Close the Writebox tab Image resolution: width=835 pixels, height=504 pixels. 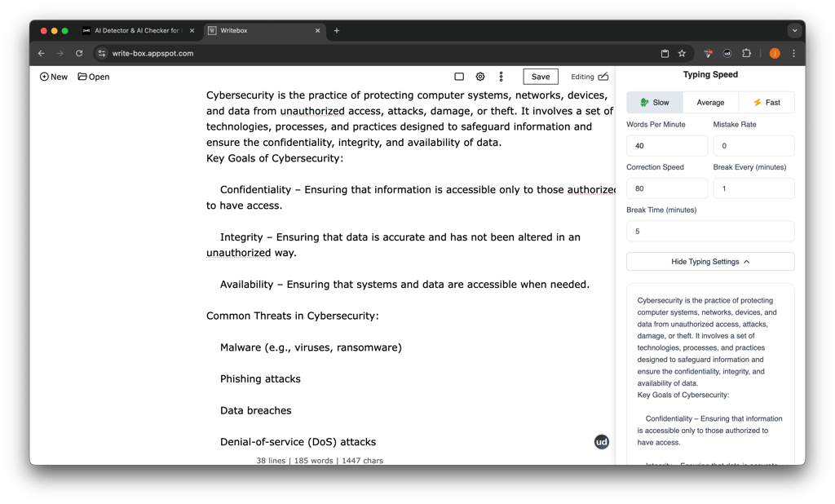tap(317, 30)
